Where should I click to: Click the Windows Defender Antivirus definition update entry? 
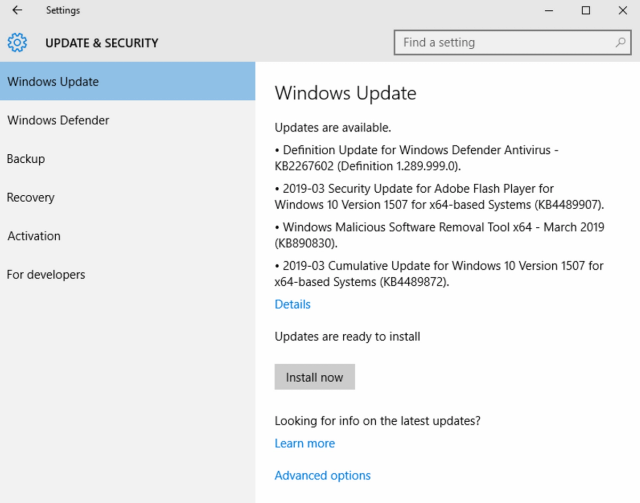click(x=417, y=158)
